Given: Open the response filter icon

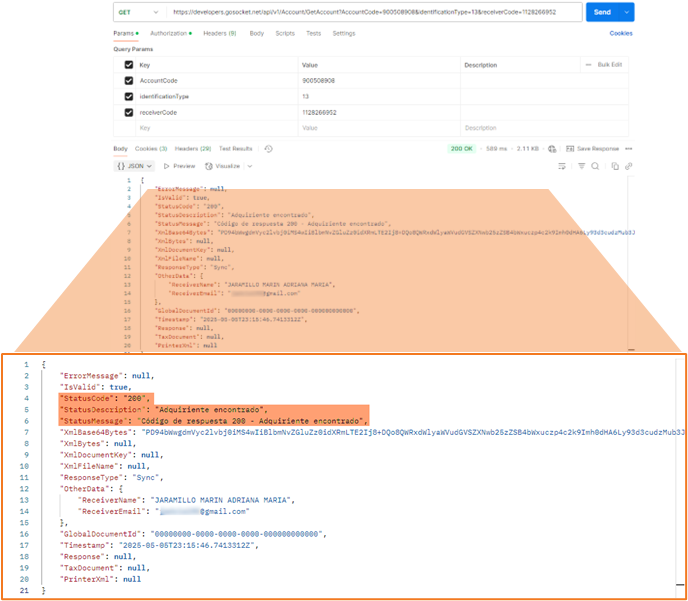Looking at the screenshot, I should click(581, 166).
